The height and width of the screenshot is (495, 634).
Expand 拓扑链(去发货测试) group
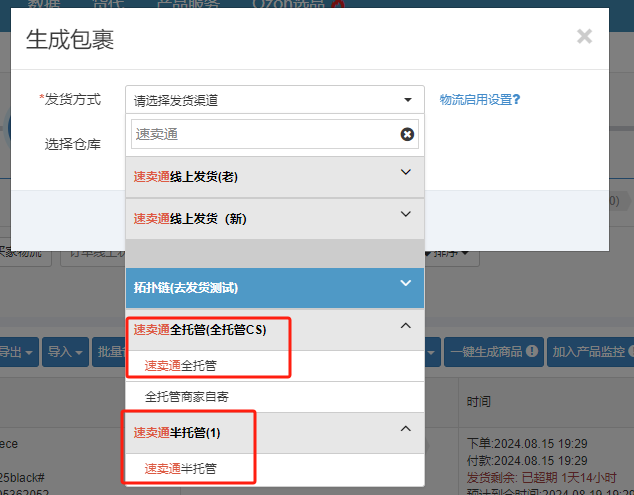[x=275, y=288]
